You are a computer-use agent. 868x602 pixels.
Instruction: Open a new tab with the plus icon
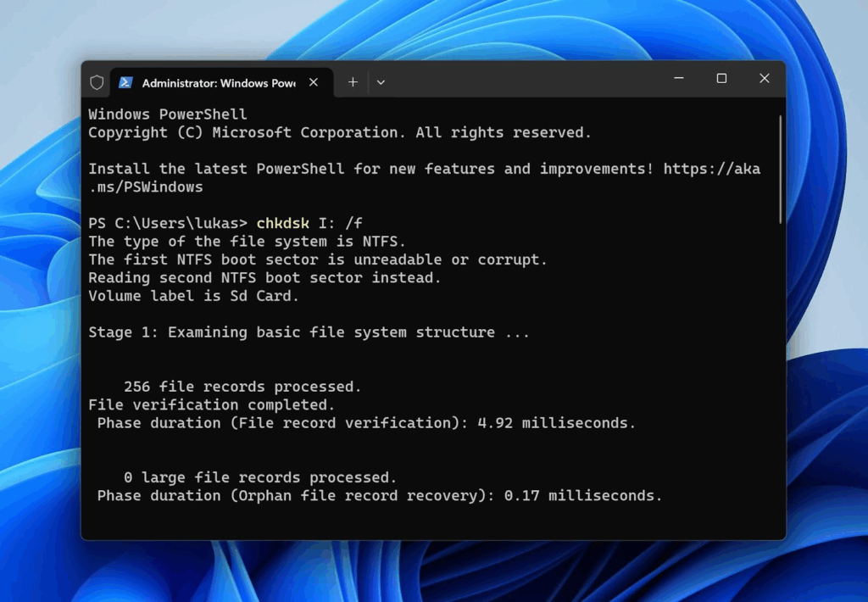[353, 82]
